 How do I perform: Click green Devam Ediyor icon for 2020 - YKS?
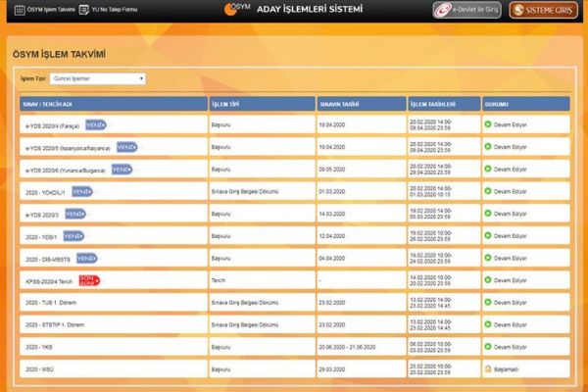[x=488, y=347]
